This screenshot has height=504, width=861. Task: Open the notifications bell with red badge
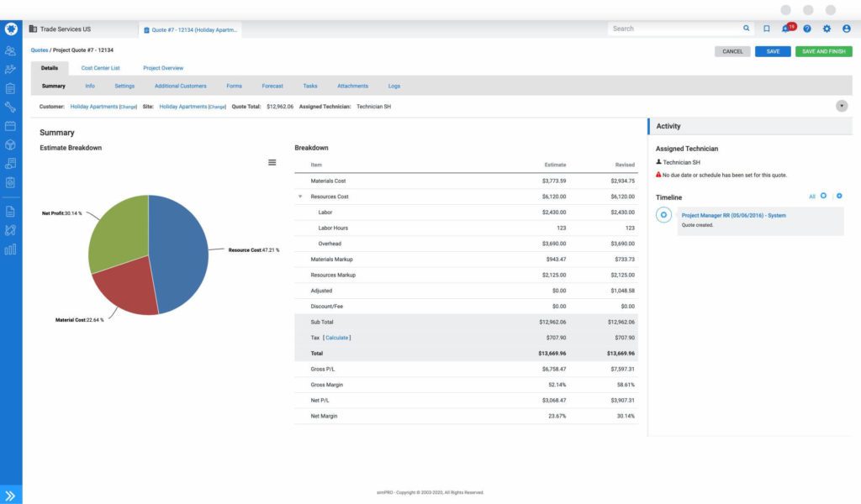pos(784,28)
